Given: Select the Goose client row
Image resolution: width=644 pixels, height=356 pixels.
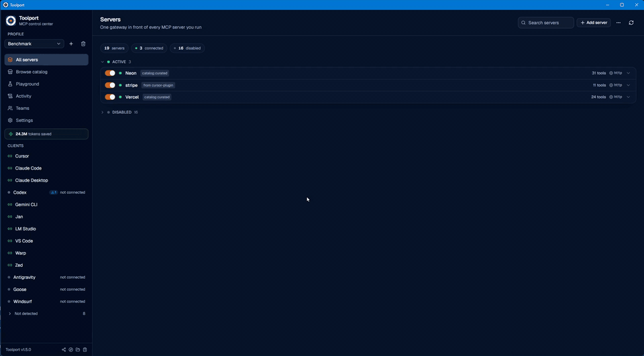Looking at the screenshot, I should pyautogui.click(x=46, y=290).
